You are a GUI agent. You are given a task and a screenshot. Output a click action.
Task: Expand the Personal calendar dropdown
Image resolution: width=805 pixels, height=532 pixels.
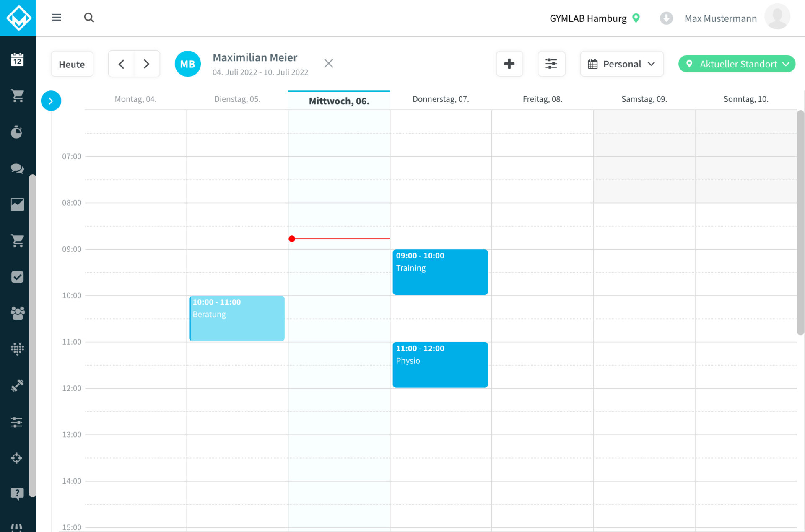coord(622,64)
